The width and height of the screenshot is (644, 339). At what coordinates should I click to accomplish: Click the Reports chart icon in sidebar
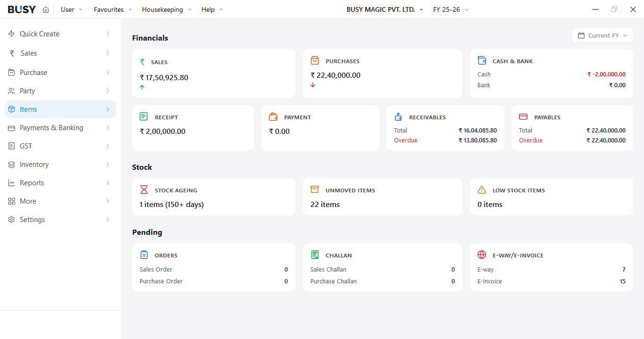[12, 183]
